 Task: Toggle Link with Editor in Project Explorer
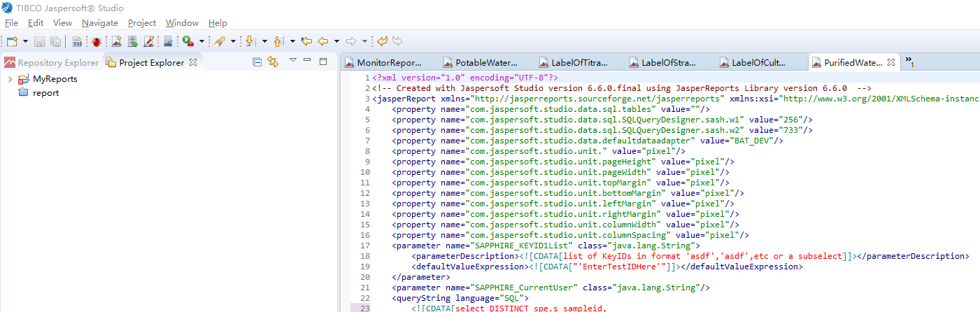point(273,62)
